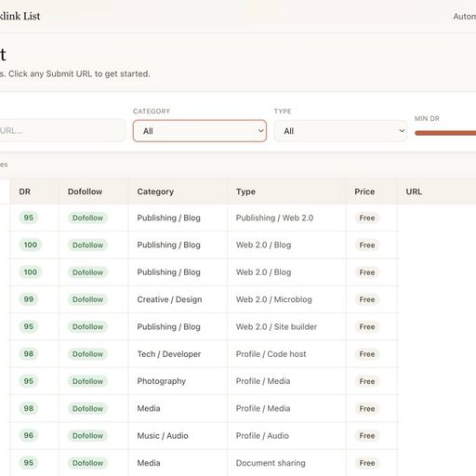Image resolution: width=476 pixels, height=476 pixels.
Task: Click the Web 2.0 / Site builder cell
Action: coord(276,326)
